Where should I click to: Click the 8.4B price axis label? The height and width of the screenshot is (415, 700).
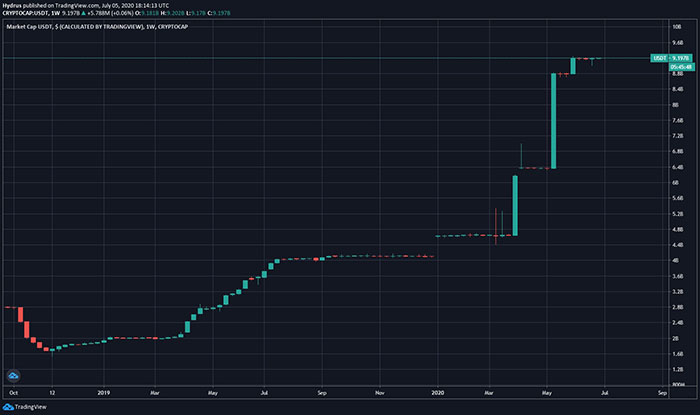(x=678, y=89)
